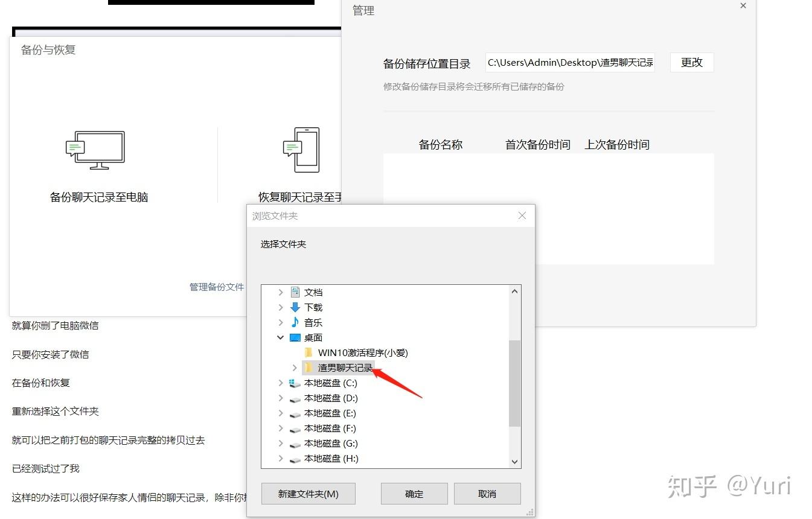
Task: Click the 新建文件夹(M) button
Action: (x=308, y=494)
